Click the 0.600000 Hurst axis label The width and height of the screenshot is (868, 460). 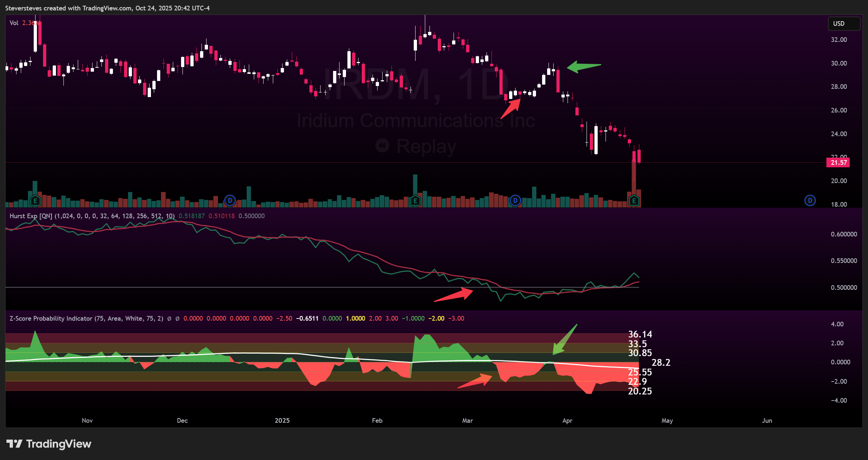point(844,234)
